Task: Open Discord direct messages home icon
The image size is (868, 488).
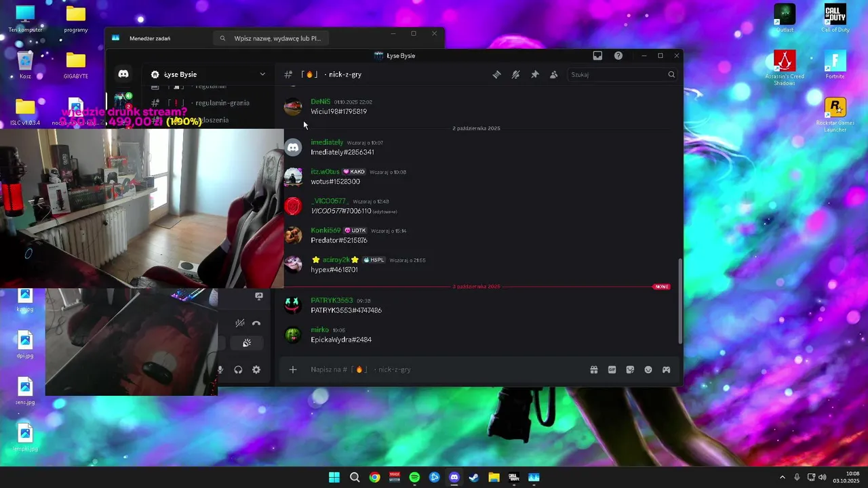Action: (123, 74)
